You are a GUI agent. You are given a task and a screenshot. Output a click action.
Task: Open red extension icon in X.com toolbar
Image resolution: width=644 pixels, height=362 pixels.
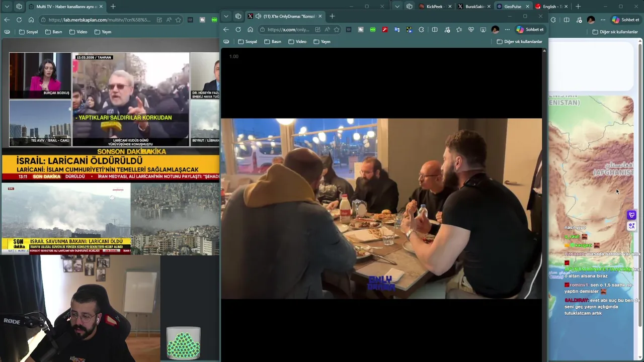click(x=385, y=30)
